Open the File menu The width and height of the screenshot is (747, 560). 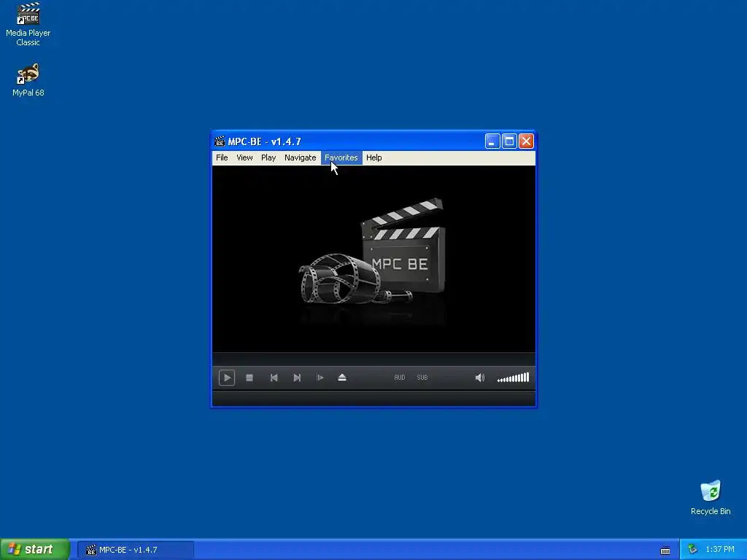pyautogui.click(x=222, y=157)
